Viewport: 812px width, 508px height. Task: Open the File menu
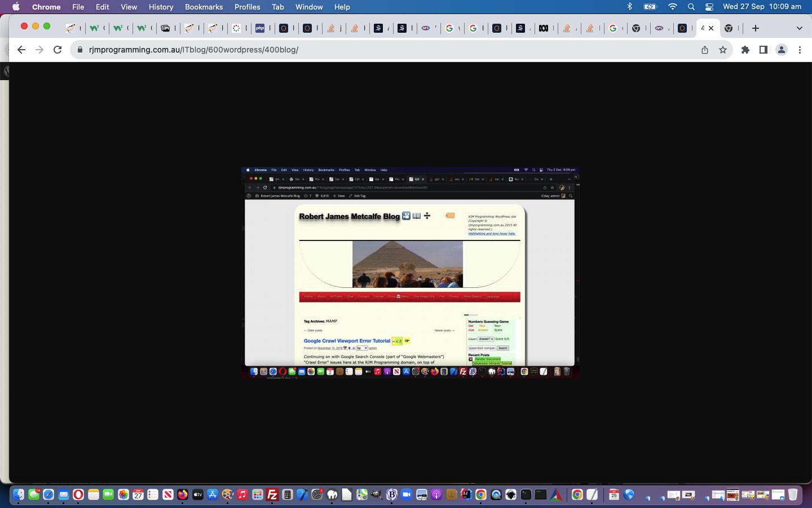pos(78,7)
